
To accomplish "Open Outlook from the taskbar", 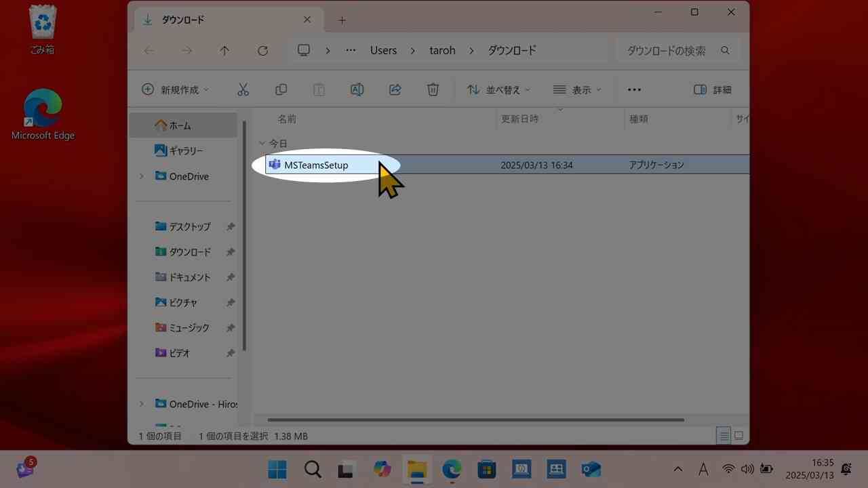I will click(591, 469).
